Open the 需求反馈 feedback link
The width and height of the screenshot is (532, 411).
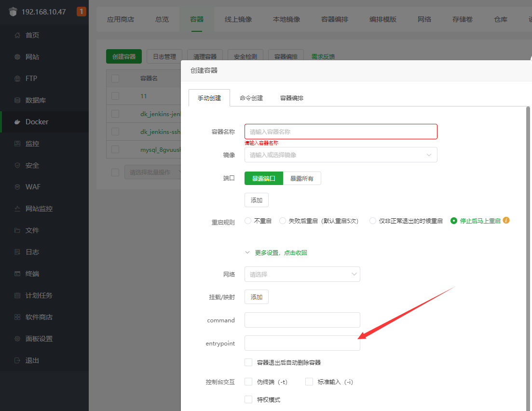click(323, 56)
